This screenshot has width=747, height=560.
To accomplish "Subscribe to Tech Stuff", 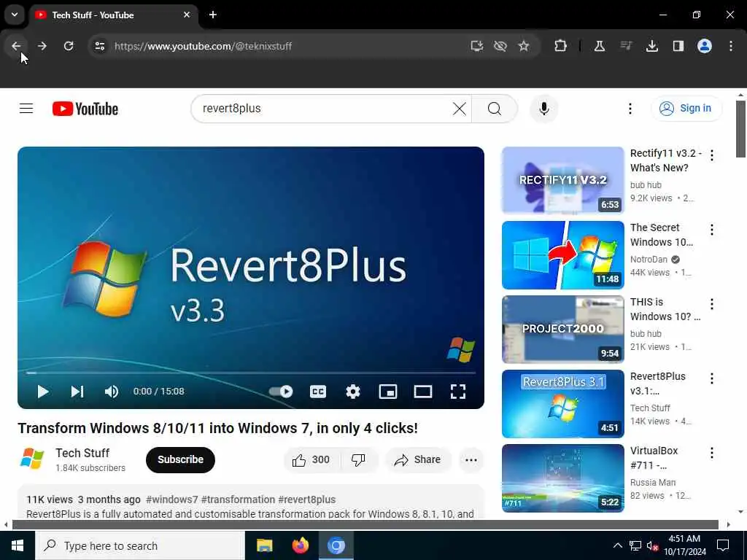I will 180,459.
